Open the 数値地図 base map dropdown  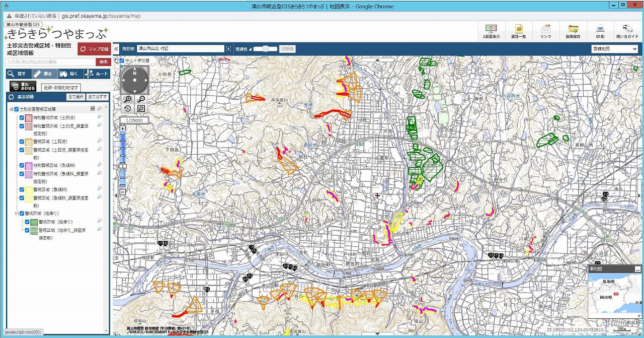tap(615, 49)
